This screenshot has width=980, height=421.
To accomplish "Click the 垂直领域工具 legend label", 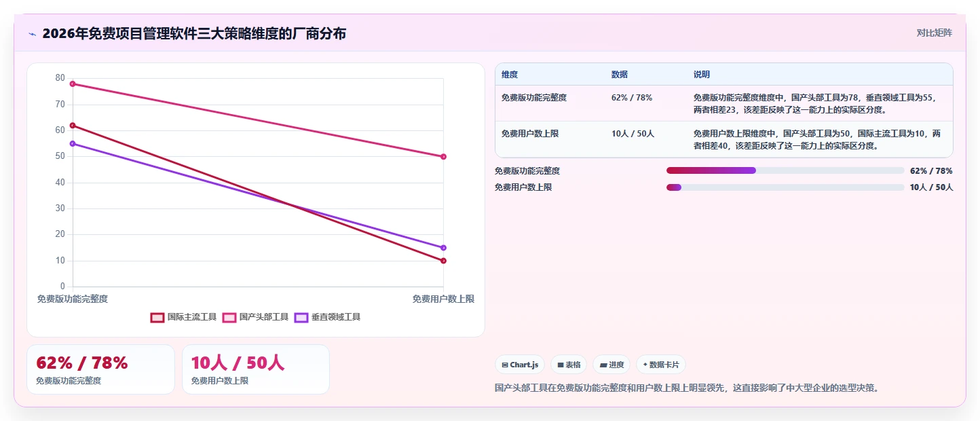I will click(x=336, y=317).
